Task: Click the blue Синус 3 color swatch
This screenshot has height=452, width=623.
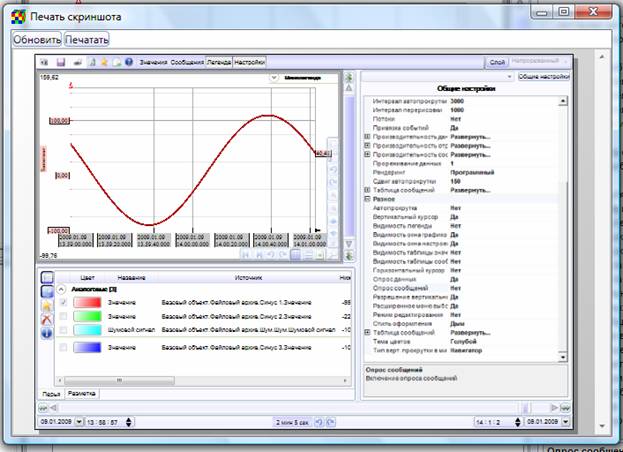Action: pyautogui.click(x=87, y=348)
